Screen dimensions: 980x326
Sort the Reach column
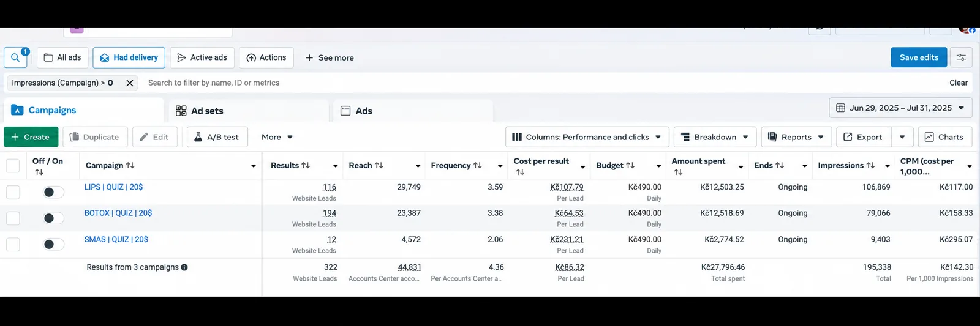(379, 165)
